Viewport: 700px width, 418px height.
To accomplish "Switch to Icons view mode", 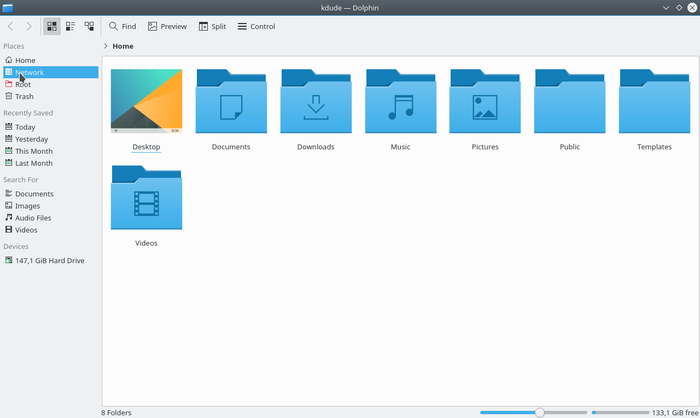I will [x=52, y=26].
